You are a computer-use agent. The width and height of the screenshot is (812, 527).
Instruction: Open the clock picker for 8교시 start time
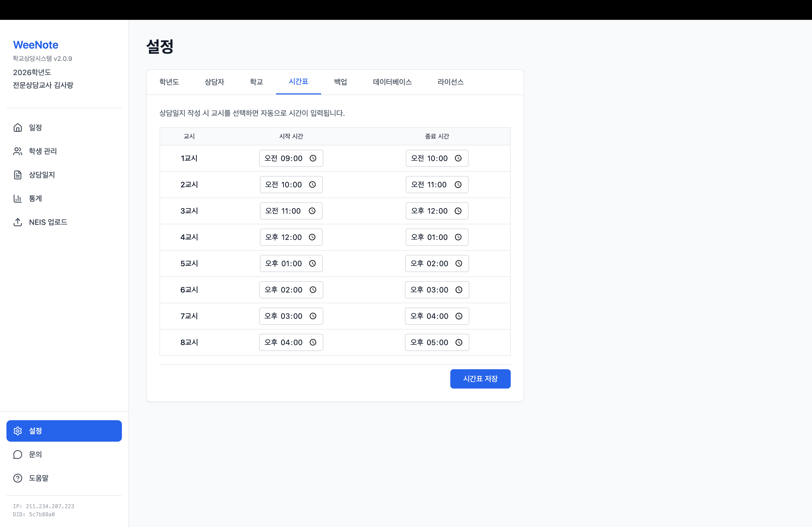point(313,342)
